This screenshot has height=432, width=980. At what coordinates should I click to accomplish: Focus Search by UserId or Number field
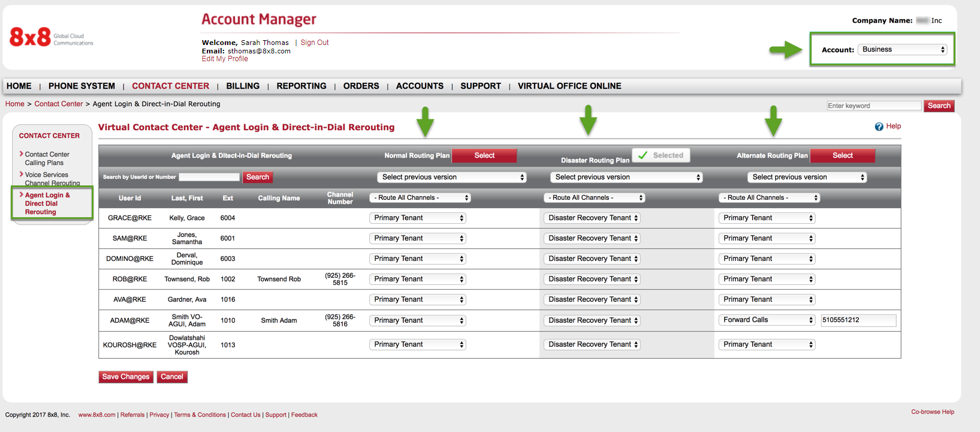[x=209, y=177]
